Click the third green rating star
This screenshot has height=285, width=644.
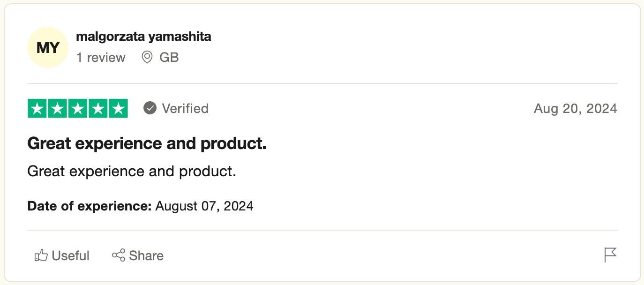point(78,109)
